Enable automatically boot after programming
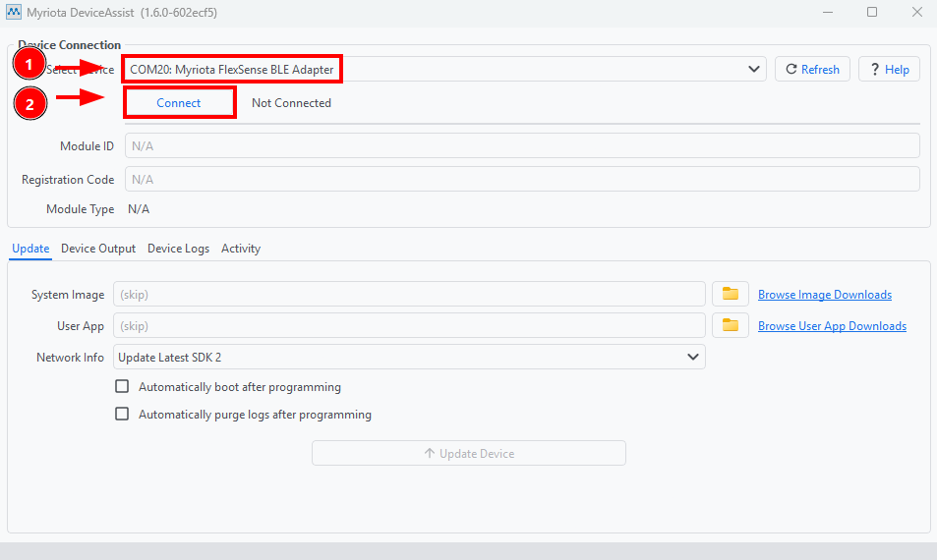937x560 pixels. (x=122, y=386)
